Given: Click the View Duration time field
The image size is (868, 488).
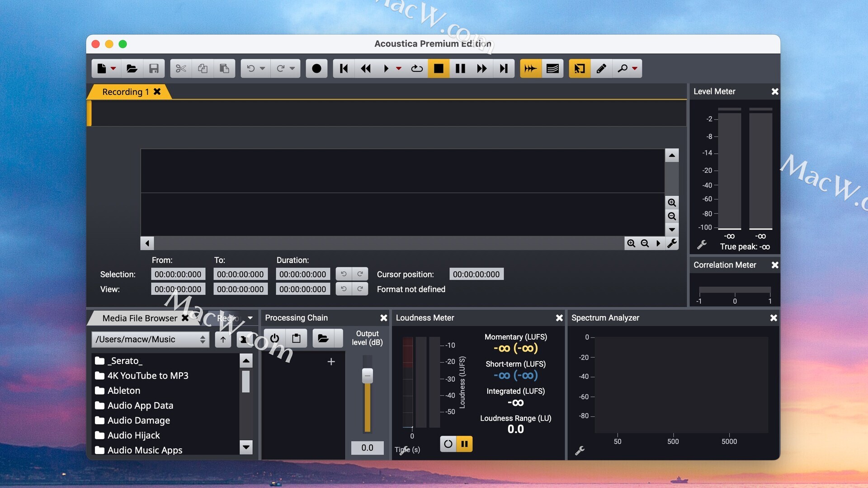Looking at the screenshot, I should (302, 289).
